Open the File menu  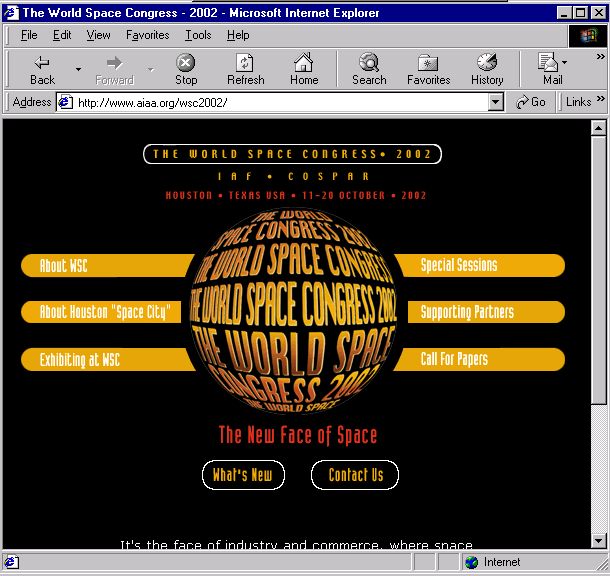29,35
